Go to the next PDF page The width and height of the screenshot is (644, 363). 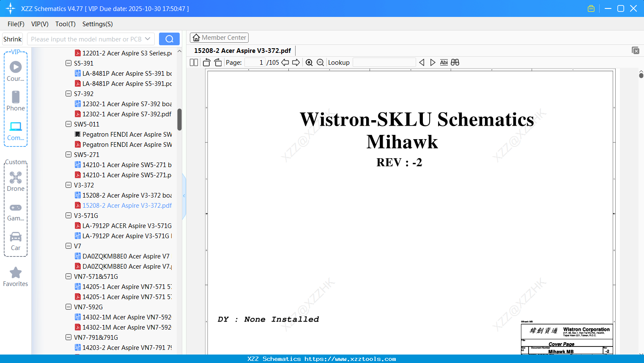[296, 63]
